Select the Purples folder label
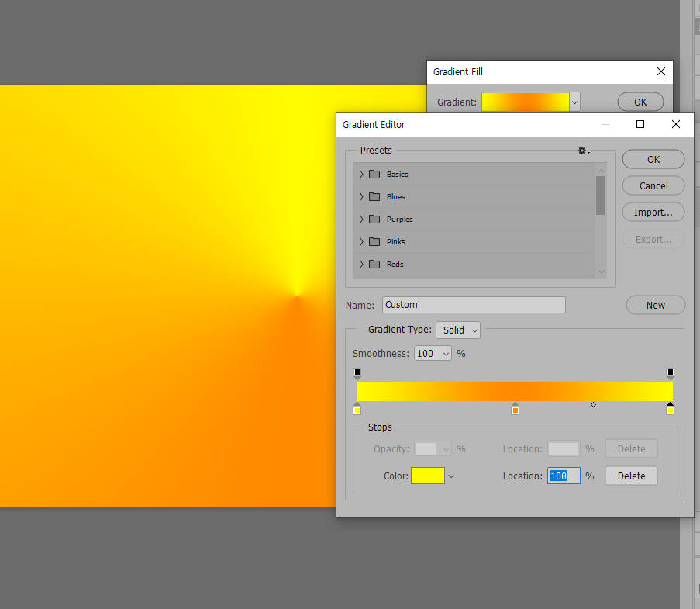700x609 pixels. [399, 220]
